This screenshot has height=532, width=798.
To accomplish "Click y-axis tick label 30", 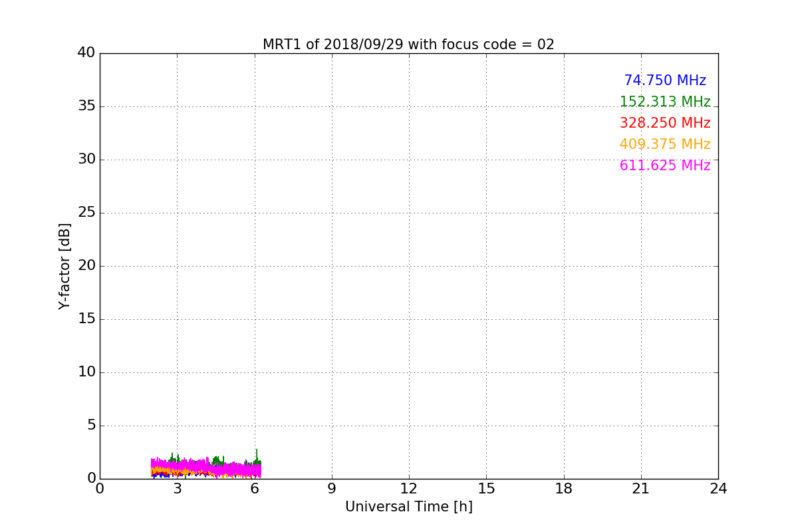I will (x=86, y=160).
